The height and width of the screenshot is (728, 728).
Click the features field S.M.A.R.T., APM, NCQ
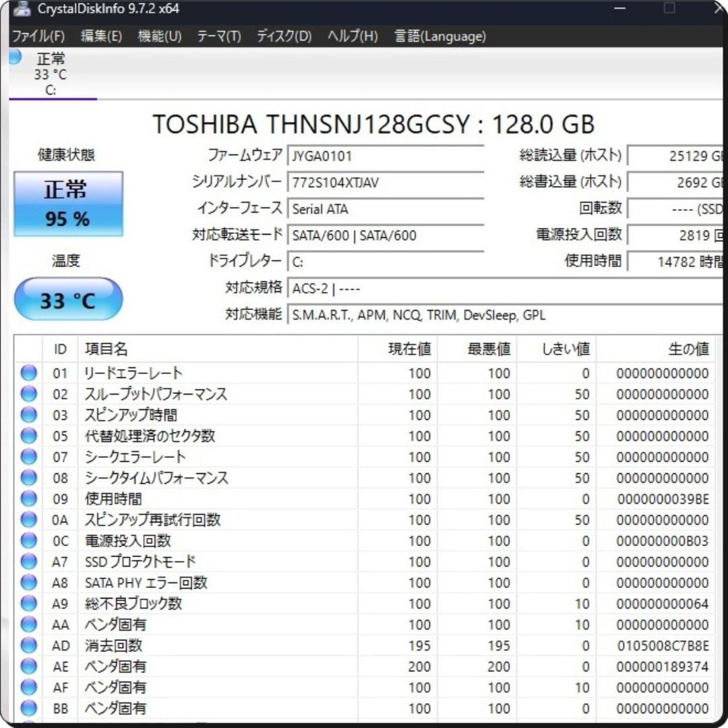505,315
